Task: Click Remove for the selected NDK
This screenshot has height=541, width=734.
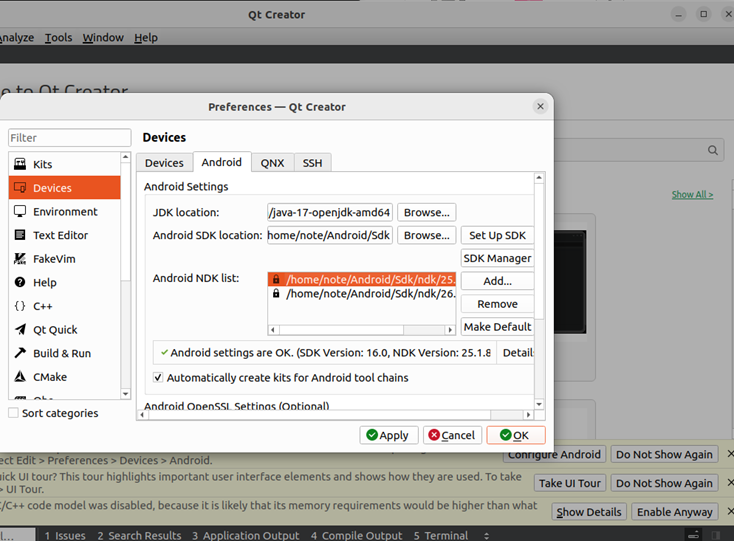Action: tap(497, 304)
